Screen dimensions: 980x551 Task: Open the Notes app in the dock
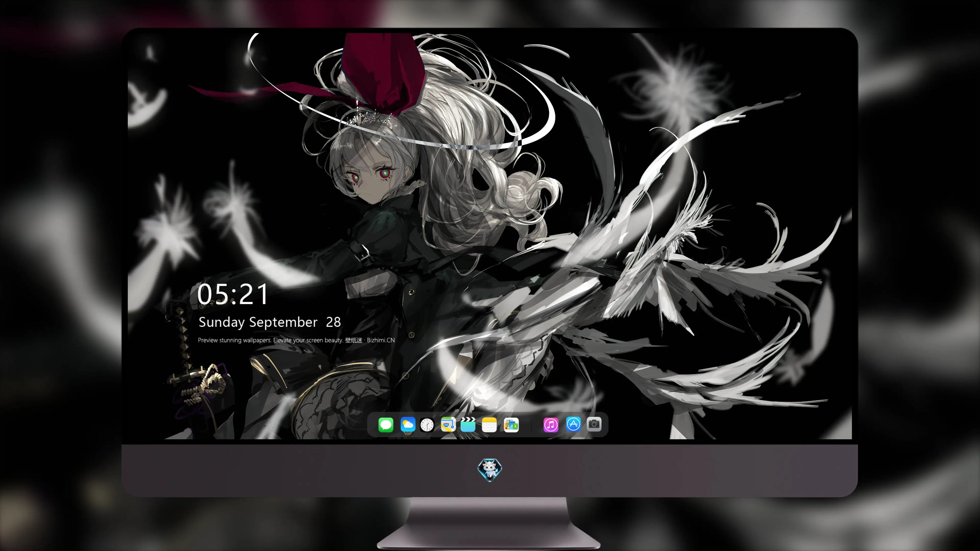coord(489,425)
